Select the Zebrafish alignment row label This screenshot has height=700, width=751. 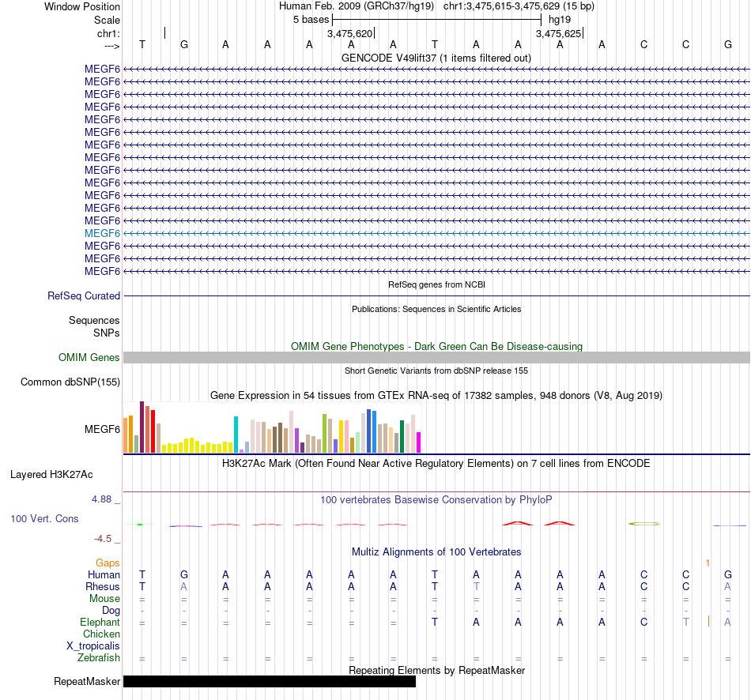pos(99,658)
